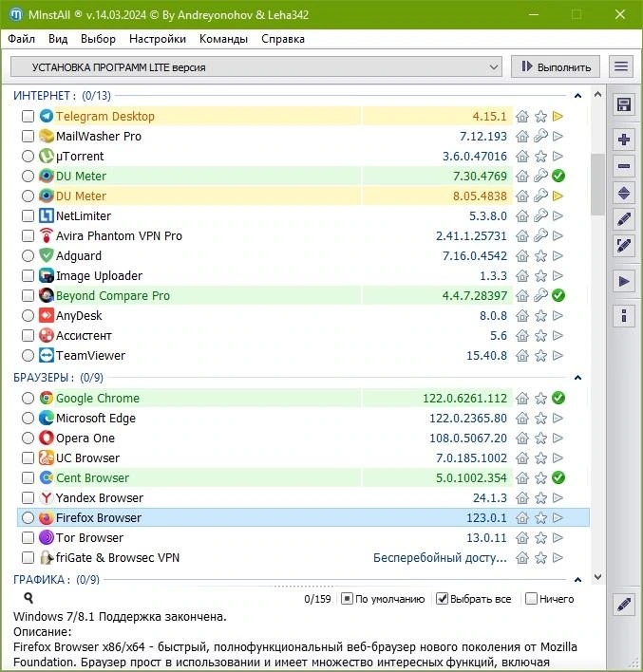The image size is (643, 672).
Task: Collapse the ИНТЕРНЕТ section chevron
Action: (577, 96)
